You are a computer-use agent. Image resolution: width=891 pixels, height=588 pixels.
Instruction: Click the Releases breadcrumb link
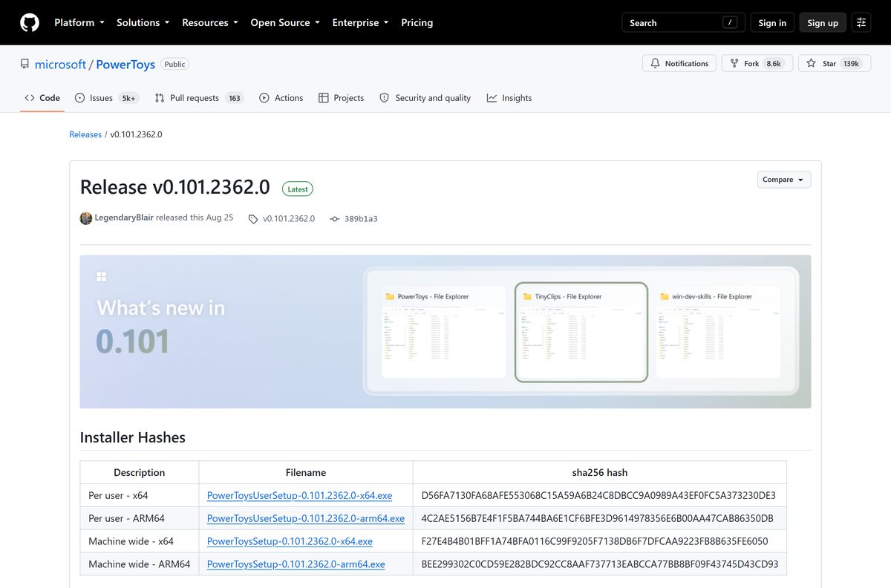[85, 134]
